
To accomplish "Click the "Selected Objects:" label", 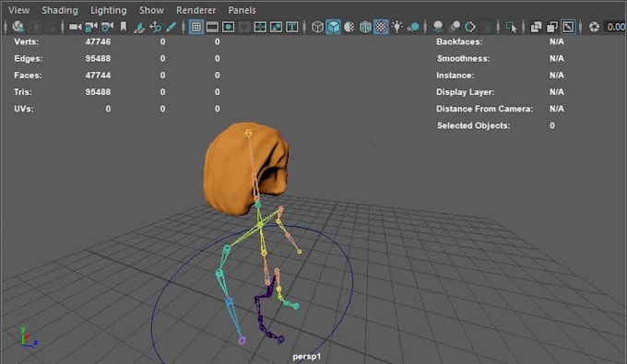I will (473, 125).
